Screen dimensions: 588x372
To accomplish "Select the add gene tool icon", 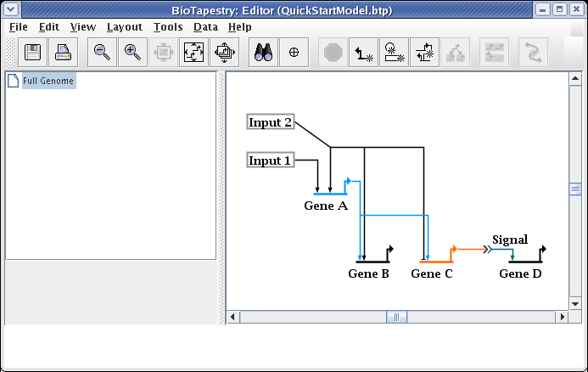I will coord(395,53).
